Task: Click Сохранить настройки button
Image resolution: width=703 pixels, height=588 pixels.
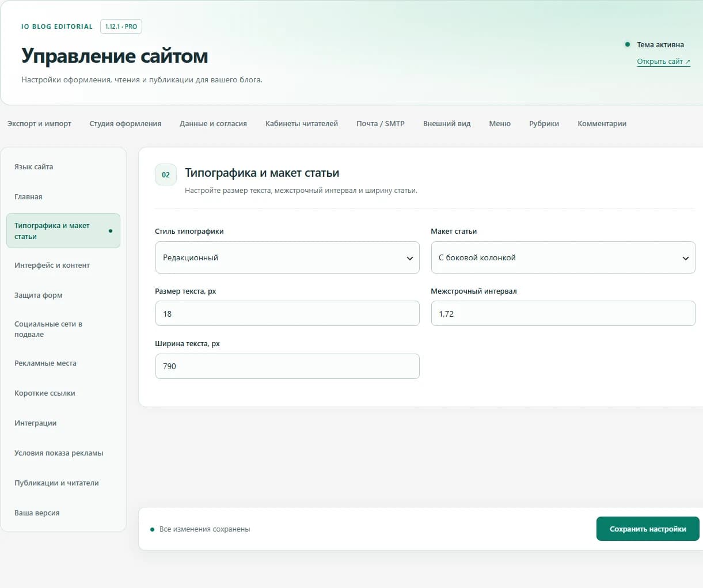Action: [648, 529]
